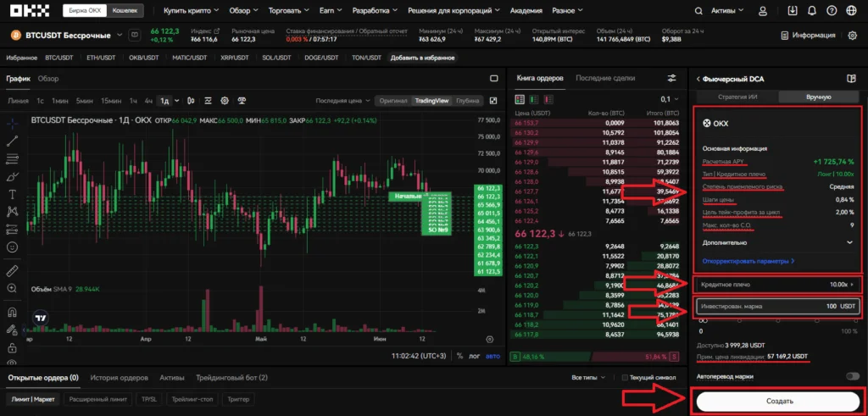The image size is (868, 416).
Task: Open the Последняя цена dropdown
Action: click(343, 101)
